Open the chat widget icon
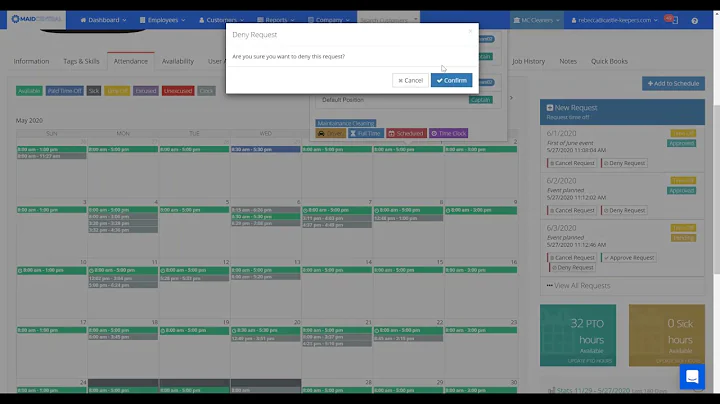This screenshot has width=720, height=404. 692,376
